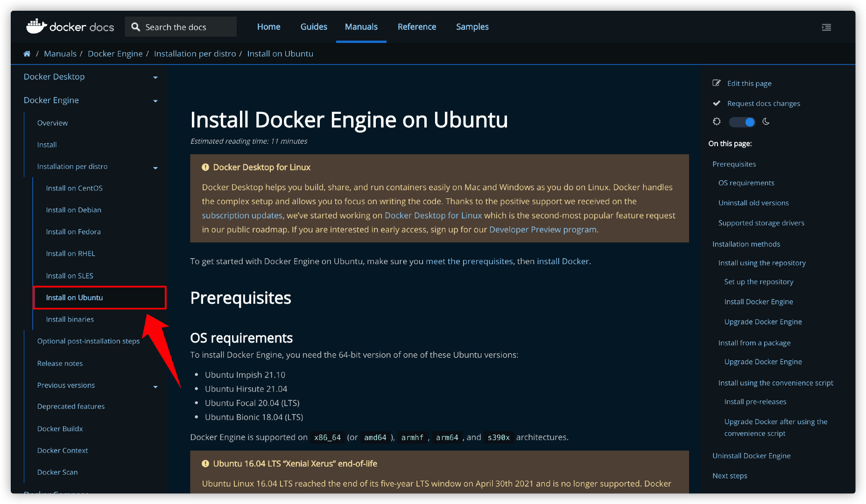Open Install in the sidebar
The image size is (866, 504).
point(47,145)
